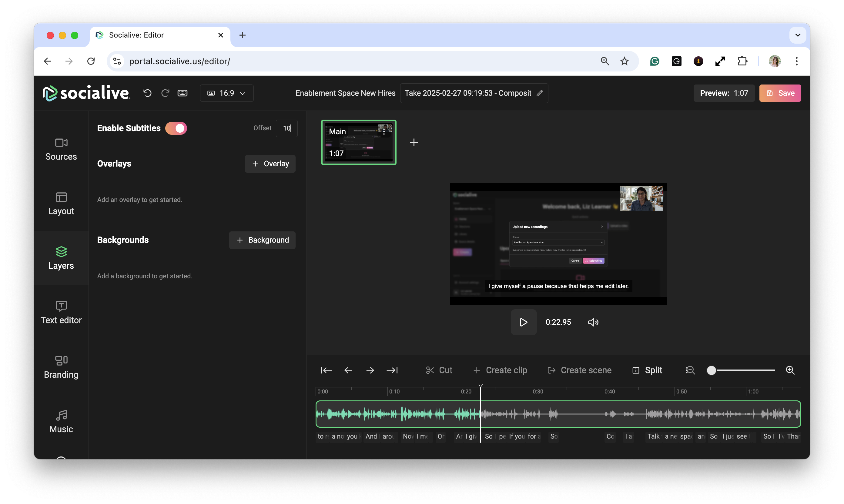Open the 16:9 aspect ratio dropdown

(227, 93)
